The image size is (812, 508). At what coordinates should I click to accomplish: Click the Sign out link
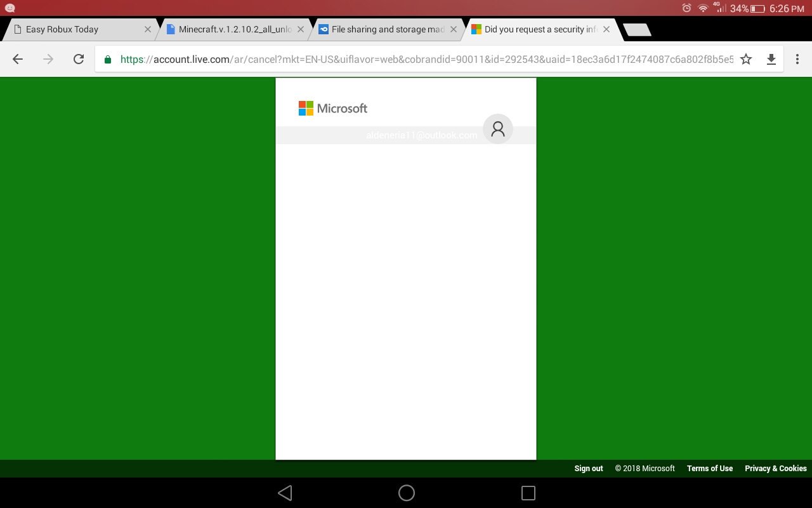[589, 469]
